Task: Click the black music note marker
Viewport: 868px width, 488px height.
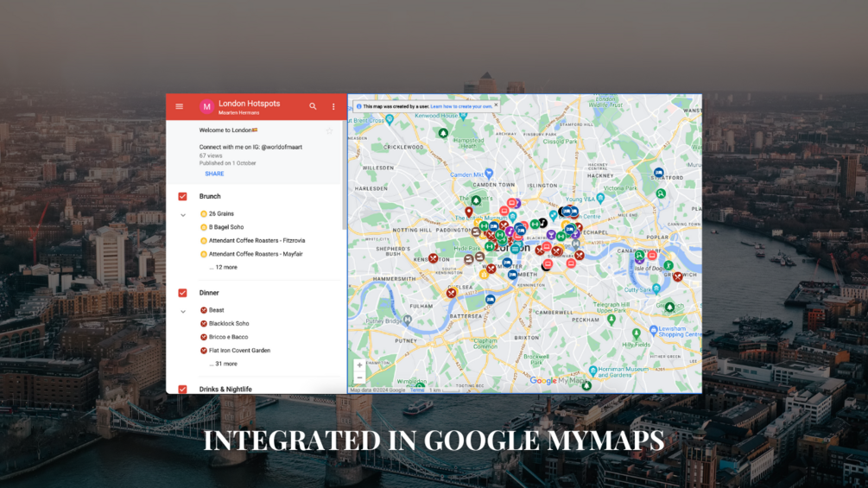Action: (543, 223)
